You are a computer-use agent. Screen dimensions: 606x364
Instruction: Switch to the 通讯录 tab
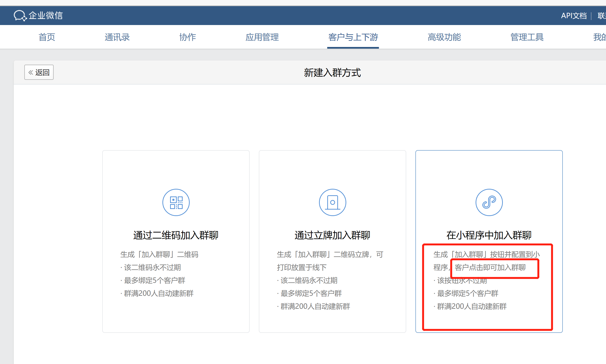tap(117, 37)
